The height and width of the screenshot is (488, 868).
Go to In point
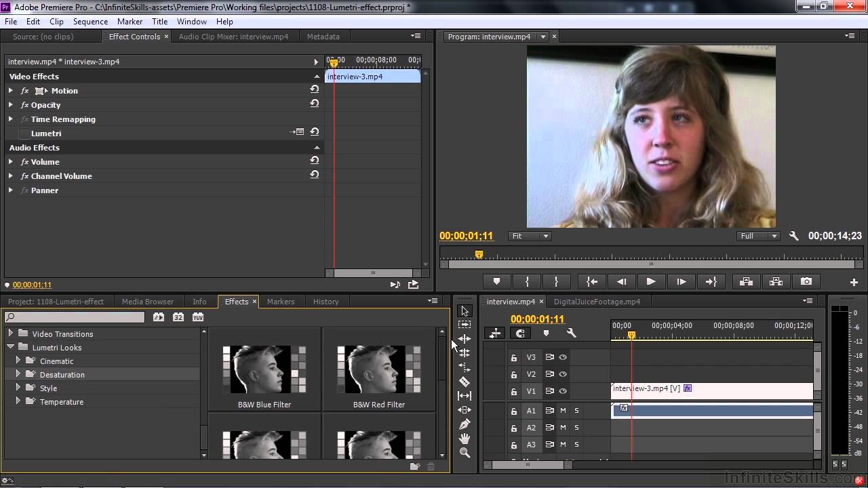(x=592, y=282)
